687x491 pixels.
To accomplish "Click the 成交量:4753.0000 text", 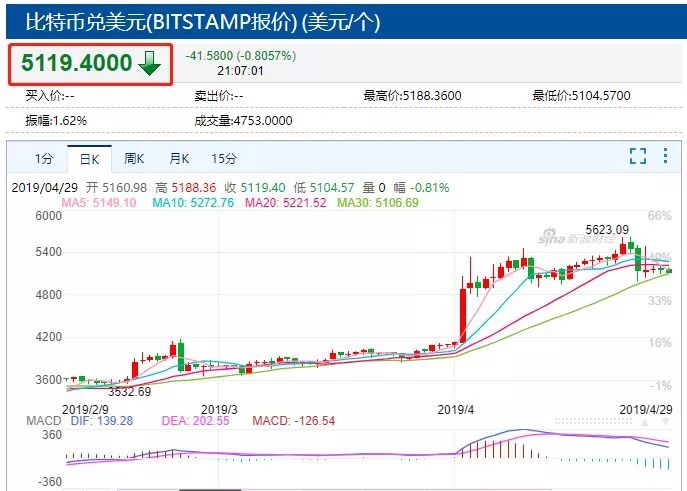I will (x=243, y=120).
